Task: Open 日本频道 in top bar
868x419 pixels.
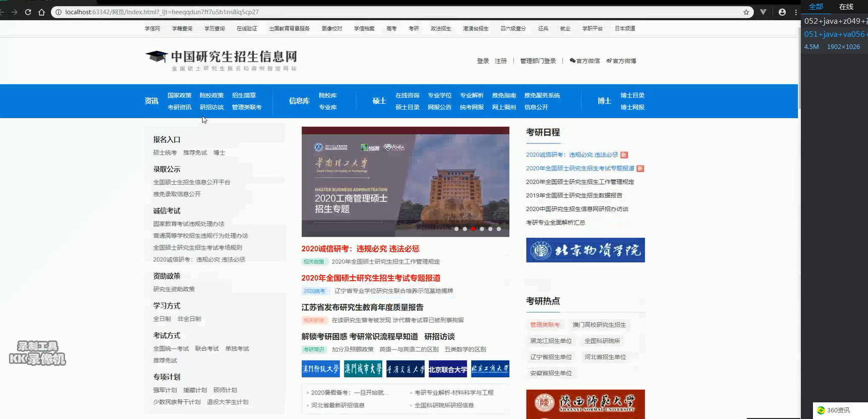Action: [625, 29]
